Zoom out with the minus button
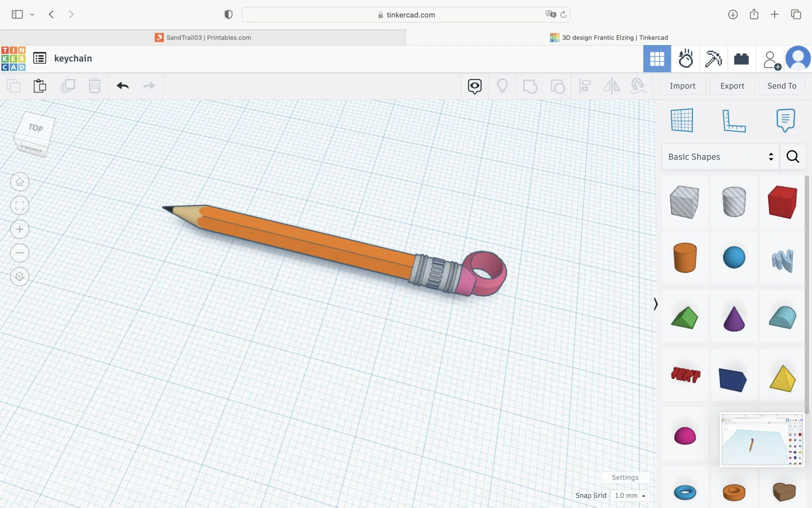The image size is (812, 508). click(20, 253)
